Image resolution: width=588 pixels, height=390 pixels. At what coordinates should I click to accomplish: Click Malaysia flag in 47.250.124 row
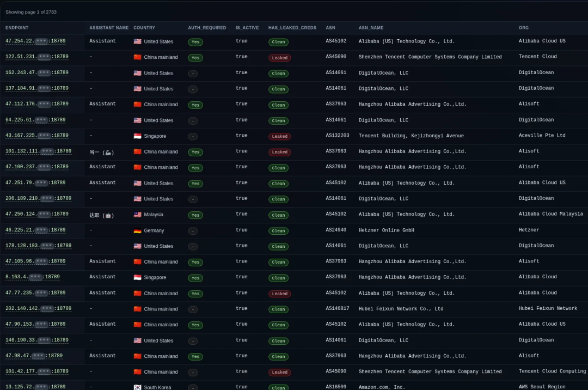[x=138, y=215]
